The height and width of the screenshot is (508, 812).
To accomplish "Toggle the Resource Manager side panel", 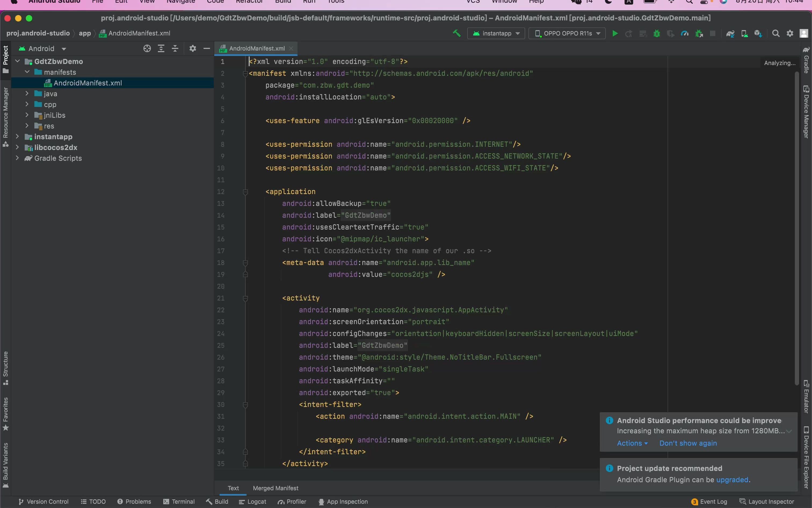I will pyautogui.click(x=5, y=117).
